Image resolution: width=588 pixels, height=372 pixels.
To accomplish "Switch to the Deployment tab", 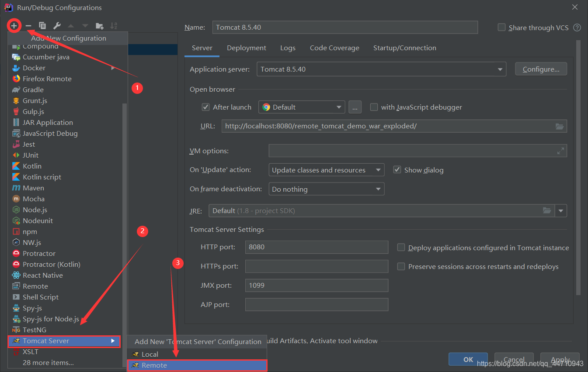I will [x=247, y=48].
